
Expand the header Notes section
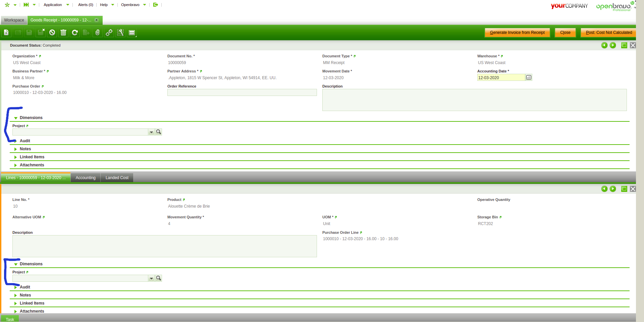coord(16,149)
